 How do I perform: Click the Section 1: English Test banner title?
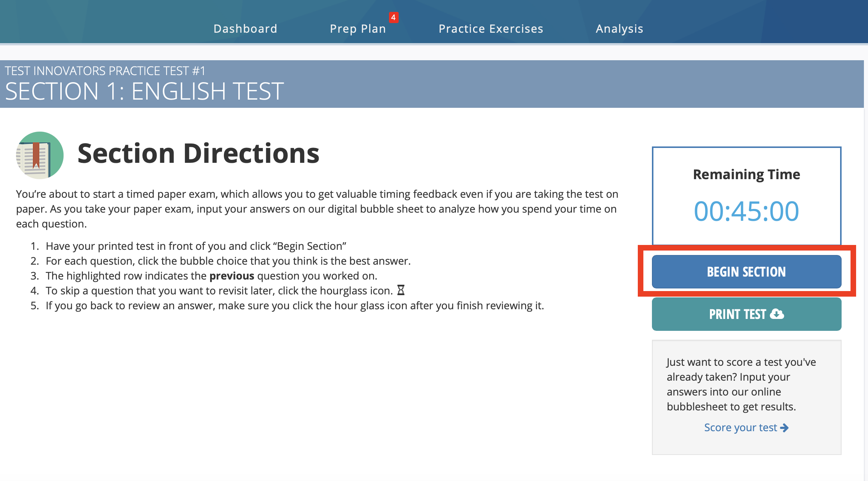(x=144, y=91)
